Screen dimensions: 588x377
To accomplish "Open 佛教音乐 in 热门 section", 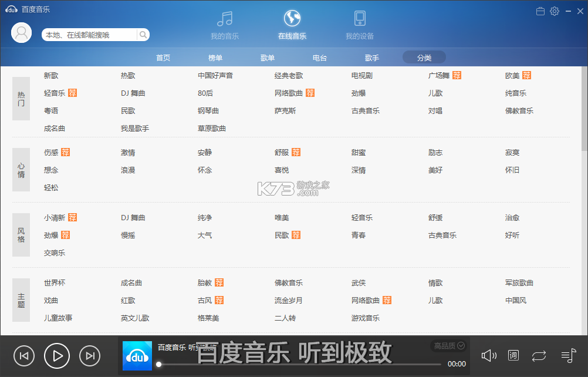I will tap(519, 110).
